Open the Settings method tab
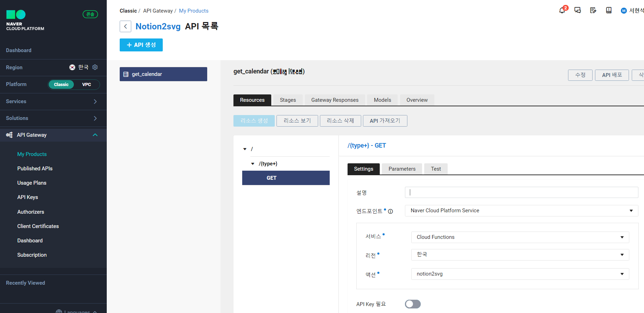The image size is (644, 313). pos(364,169)
